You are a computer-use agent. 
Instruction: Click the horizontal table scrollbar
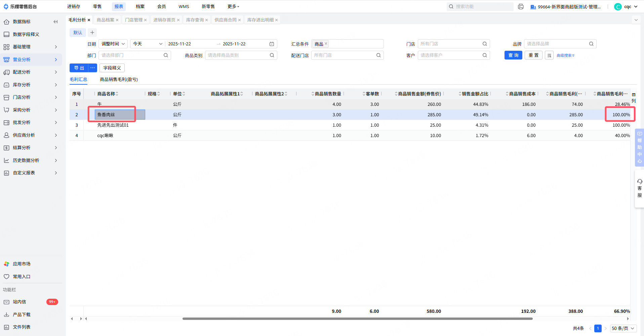pos(357,319)
